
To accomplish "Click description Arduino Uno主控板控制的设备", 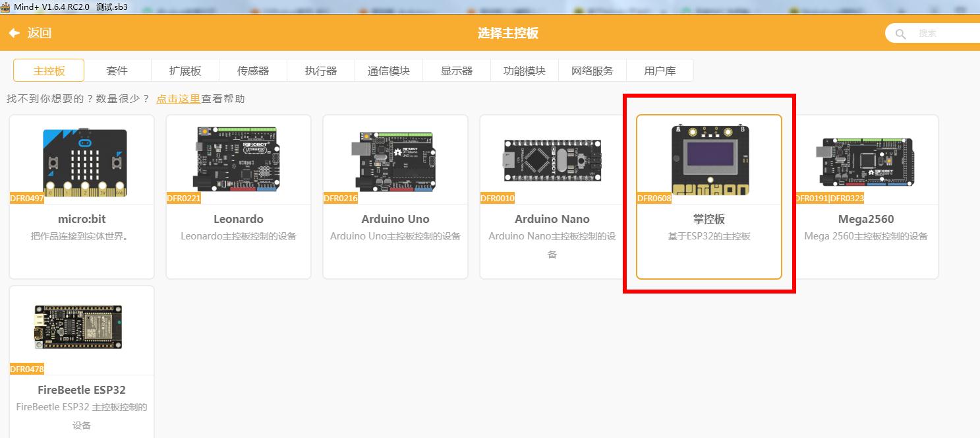I will pyautogui.click(x=395, y=236).
